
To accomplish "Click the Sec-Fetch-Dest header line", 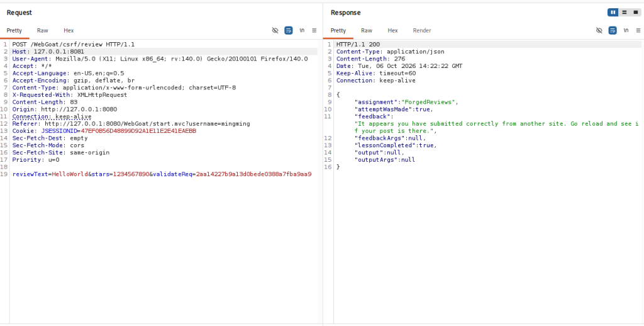I will pos(50,138).
